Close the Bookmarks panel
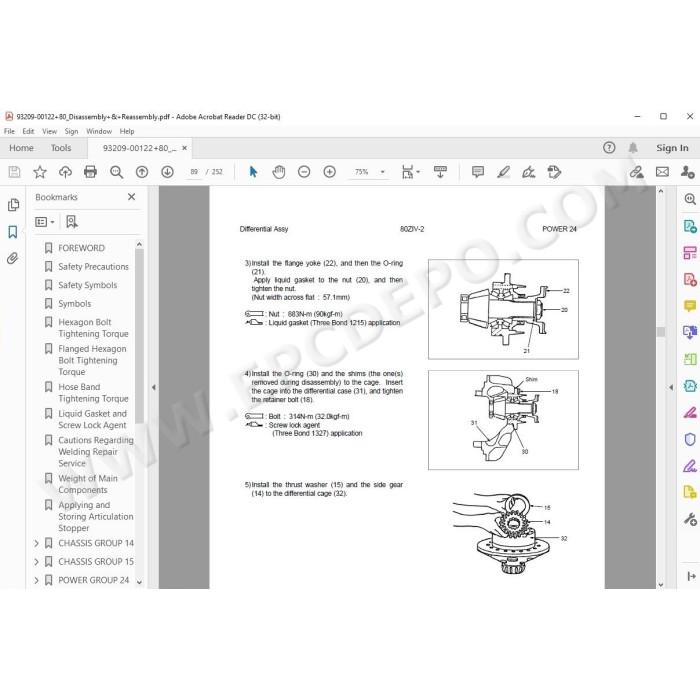700x700 pixels. point(131,197)
